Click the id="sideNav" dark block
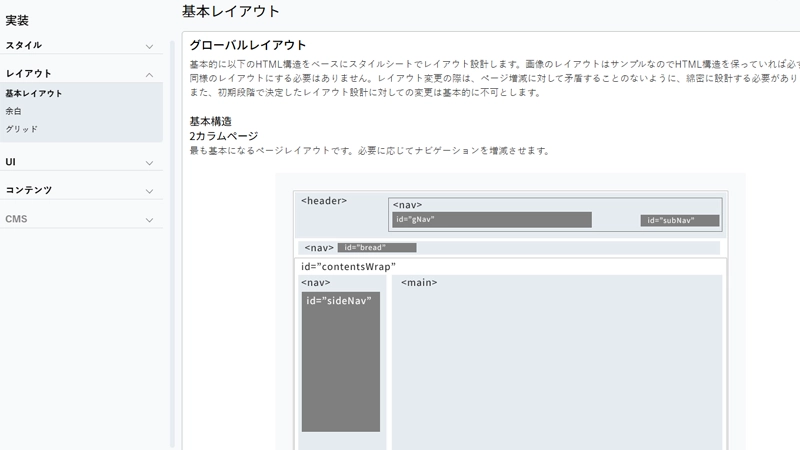The image size is (800, 450). click(341, 362)
